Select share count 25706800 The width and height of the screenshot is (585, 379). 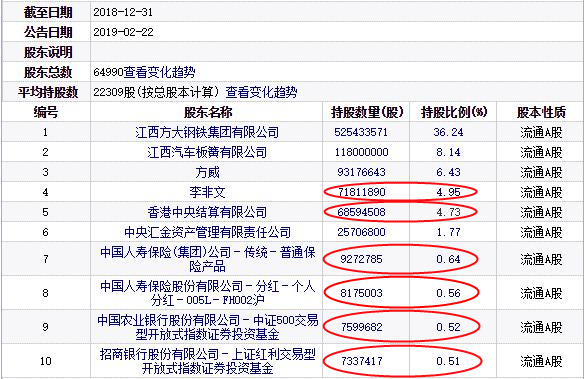(361, 232)
